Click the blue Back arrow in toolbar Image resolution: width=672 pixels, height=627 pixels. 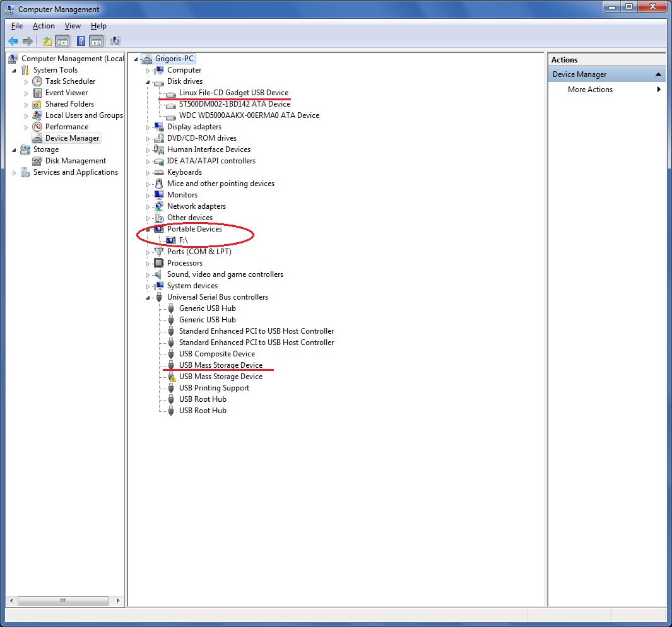click(x=13, y=41)
